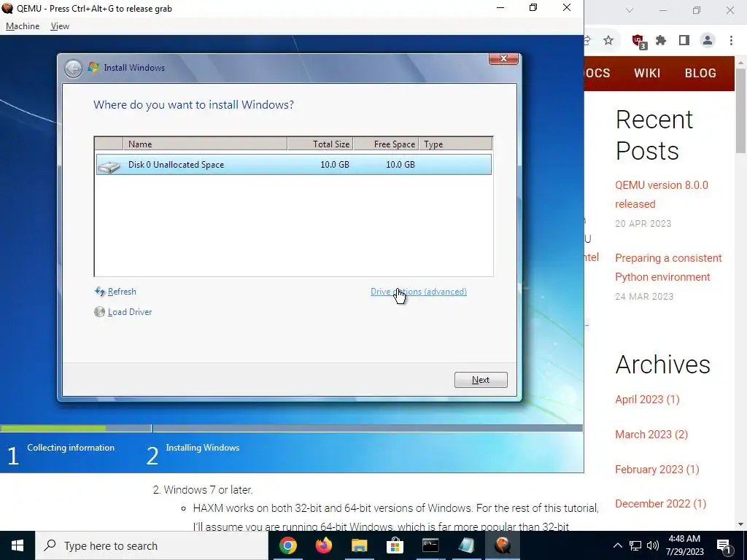Toggle Chrome side panel icon
Screen dimensions: 747x560
[x=684, y=41]
